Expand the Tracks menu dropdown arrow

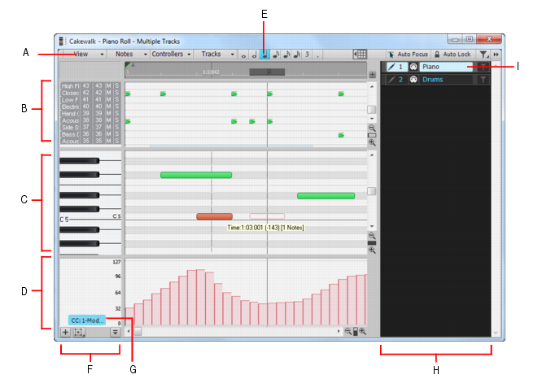pyautogui.click(x=232, y=54)
